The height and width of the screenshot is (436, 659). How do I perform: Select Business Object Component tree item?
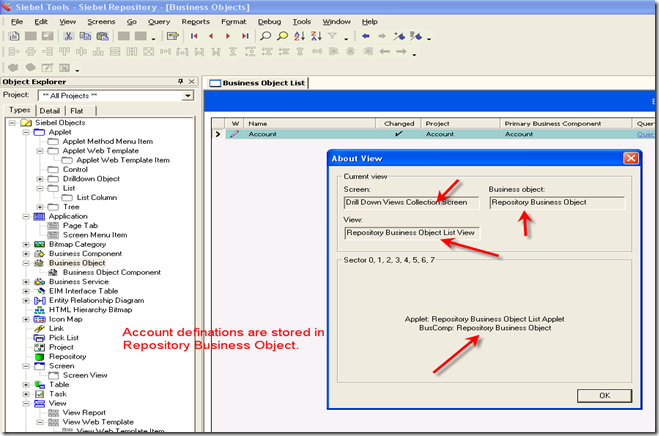[112, 272]
